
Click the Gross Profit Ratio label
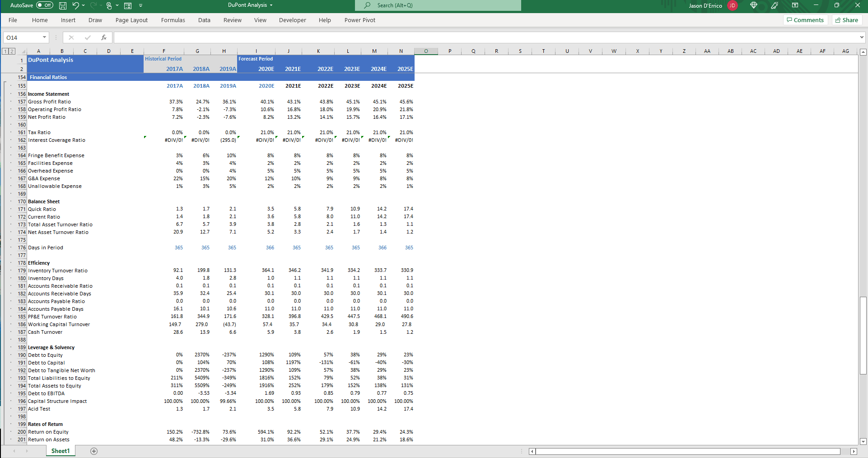point(49,102)
